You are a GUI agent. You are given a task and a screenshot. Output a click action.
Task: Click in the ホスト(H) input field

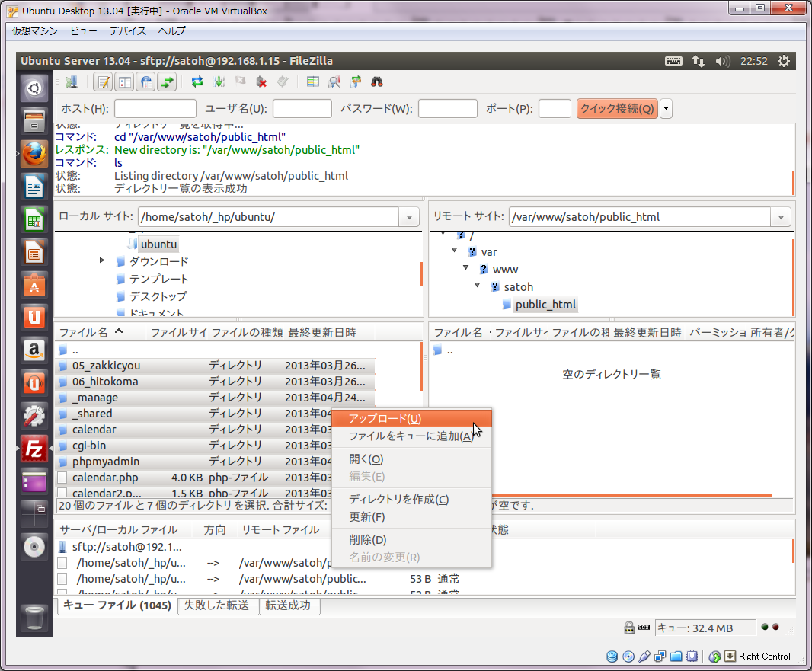coord(155,109)
